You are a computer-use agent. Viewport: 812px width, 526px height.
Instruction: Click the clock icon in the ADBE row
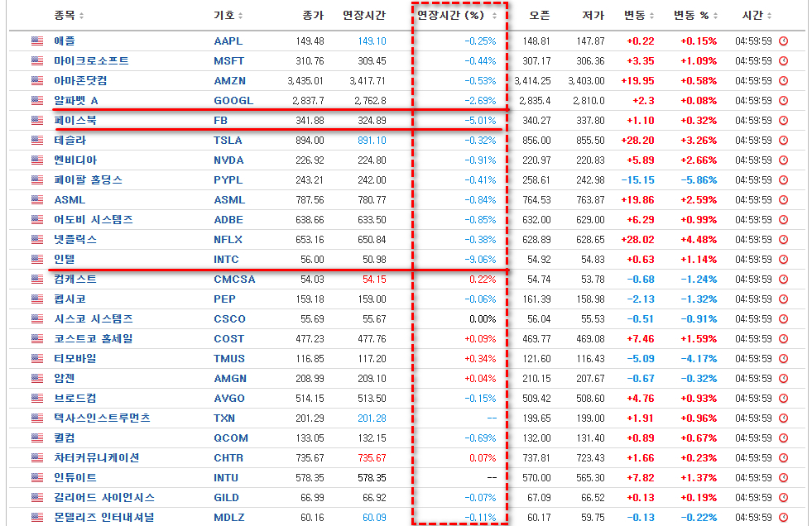[784, 220]
